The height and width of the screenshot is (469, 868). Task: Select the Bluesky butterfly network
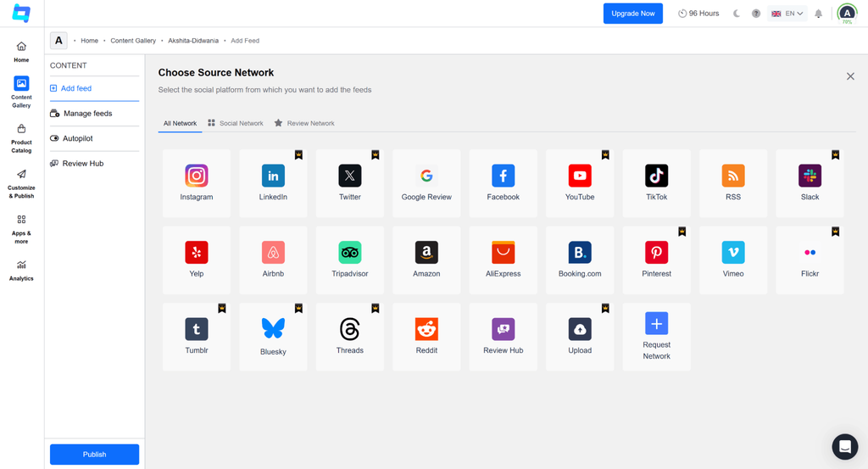click(x=273, y=337)
